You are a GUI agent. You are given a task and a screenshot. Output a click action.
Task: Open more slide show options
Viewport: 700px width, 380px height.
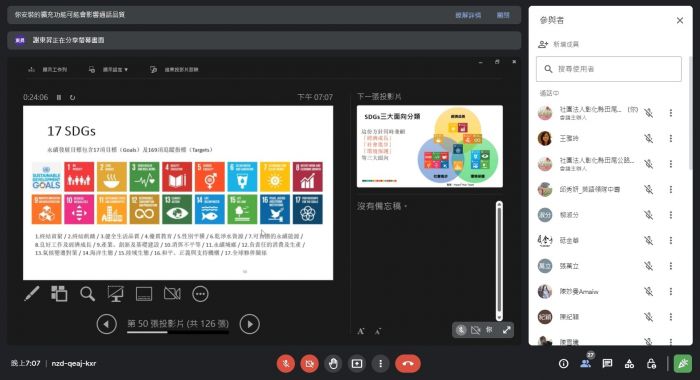[200, 294]
